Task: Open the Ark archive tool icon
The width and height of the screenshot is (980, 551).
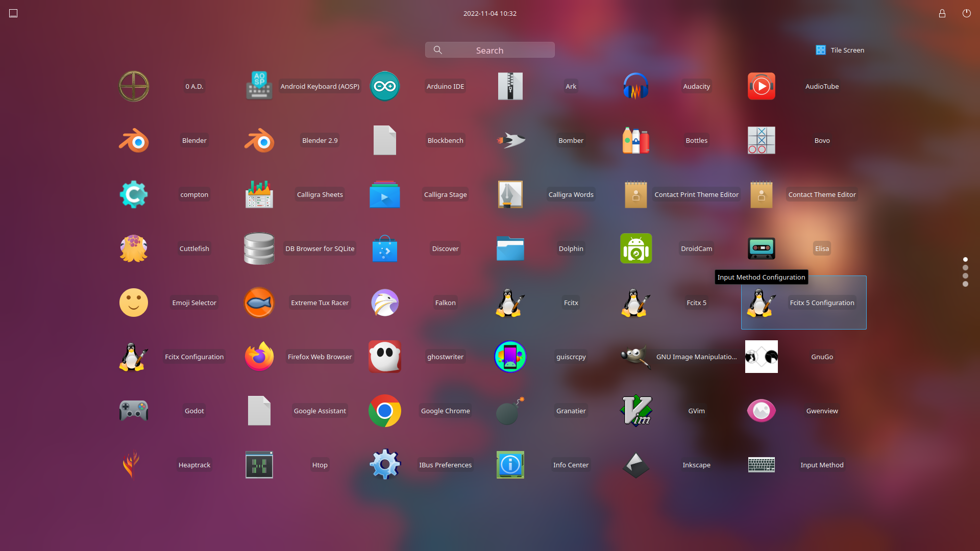Action: [510, 86]
